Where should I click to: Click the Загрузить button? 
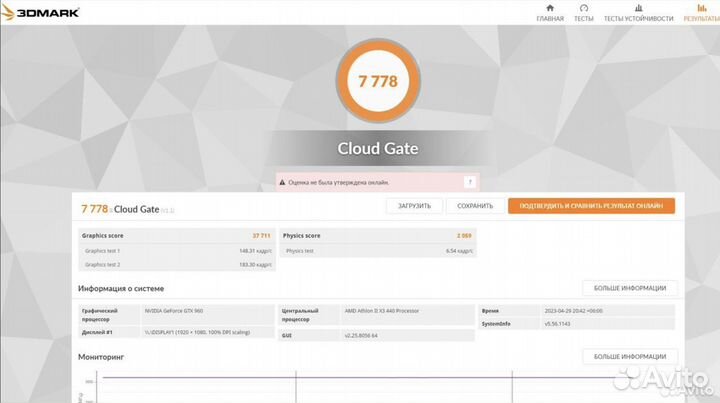(414, 206)
